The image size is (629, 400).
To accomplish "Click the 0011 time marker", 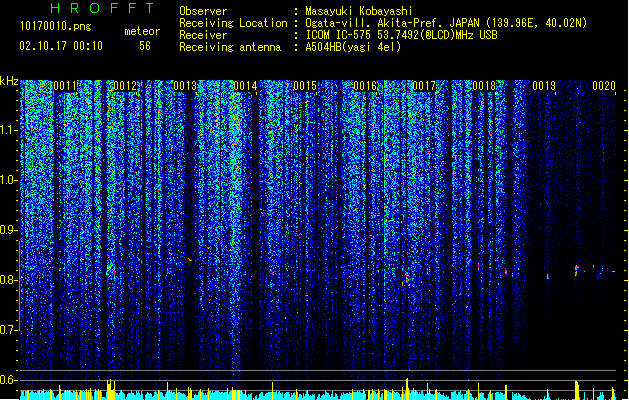I will [x=65, y=86].
